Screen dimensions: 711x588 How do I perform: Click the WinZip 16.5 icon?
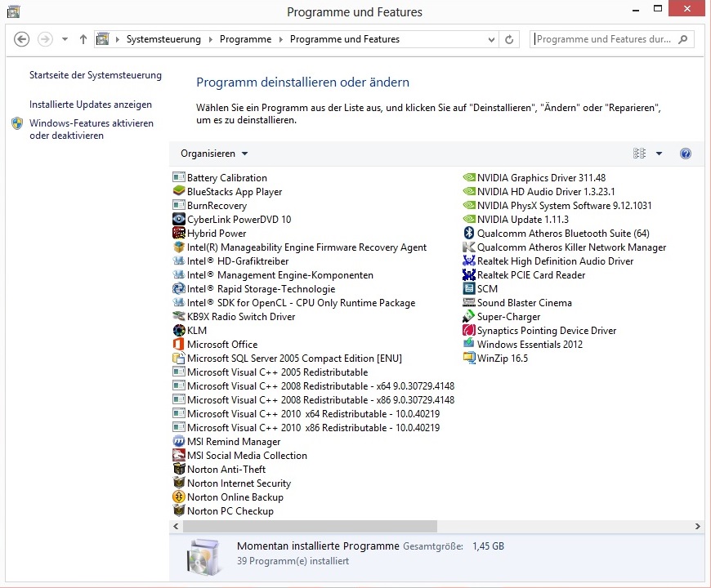[x=469, y=358]
